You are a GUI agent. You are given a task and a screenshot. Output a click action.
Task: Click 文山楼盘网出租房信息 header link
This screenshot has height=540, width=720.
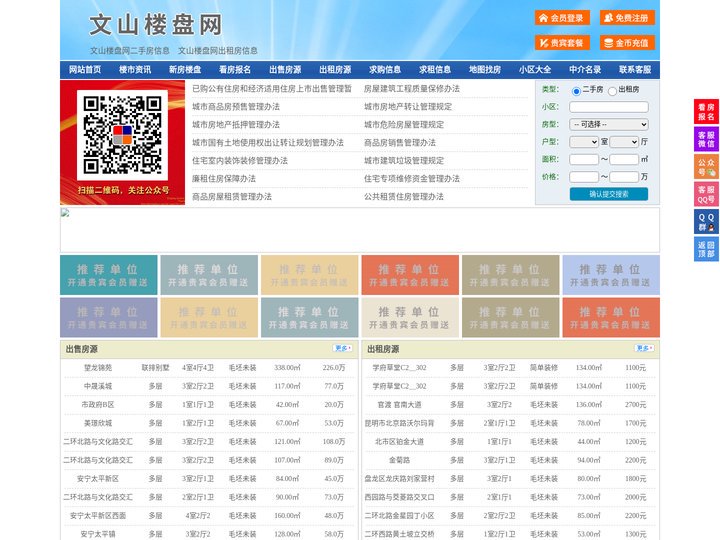click(218, 51)
